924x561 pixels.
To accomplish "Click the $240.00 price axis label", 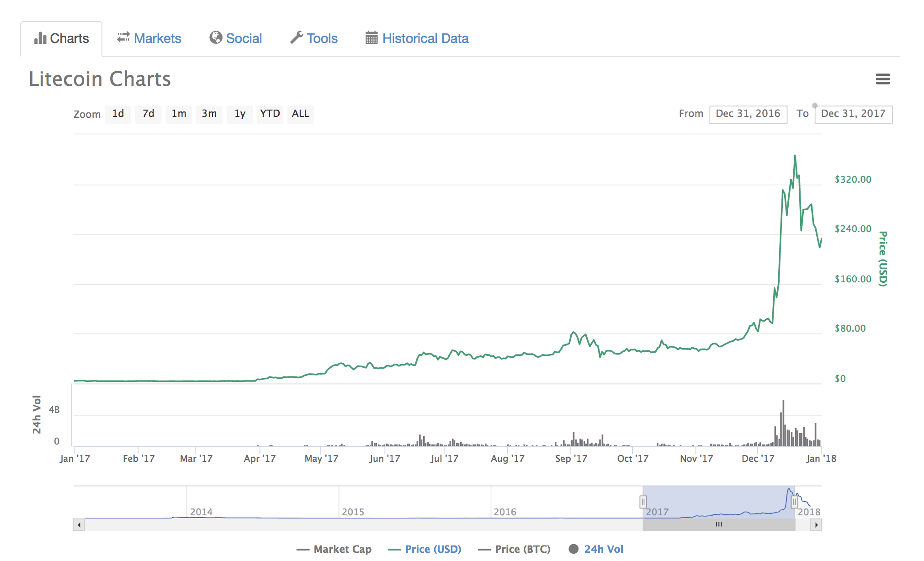I will pyautogui.click(x=853, y=229).
